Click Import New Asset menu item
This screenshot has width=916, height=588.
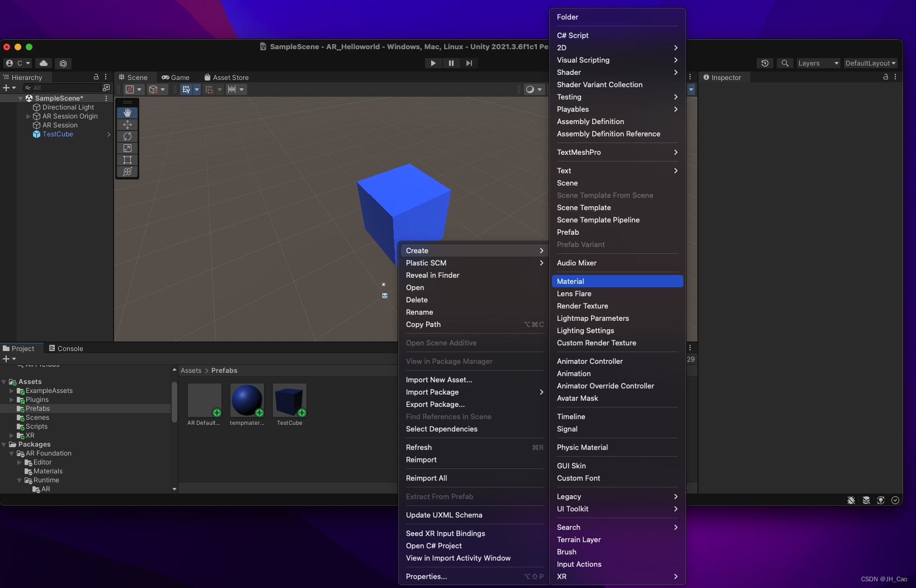click(474, 380)
